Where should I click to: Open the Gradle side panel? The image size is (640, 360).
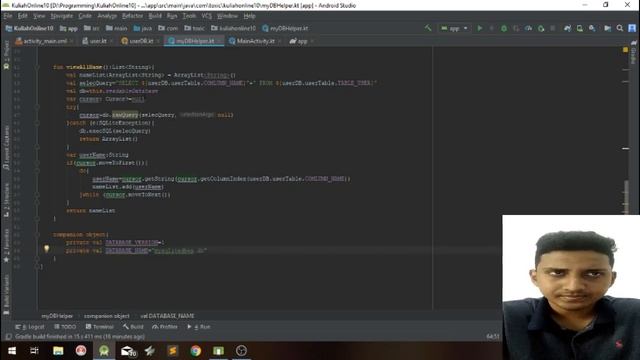(633, 52)
